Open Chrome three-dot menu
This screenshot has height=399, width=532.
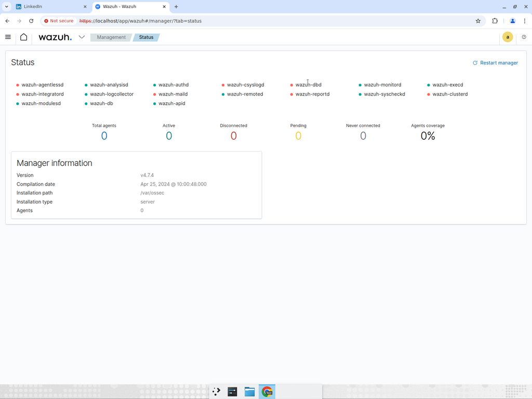(525, 21)
